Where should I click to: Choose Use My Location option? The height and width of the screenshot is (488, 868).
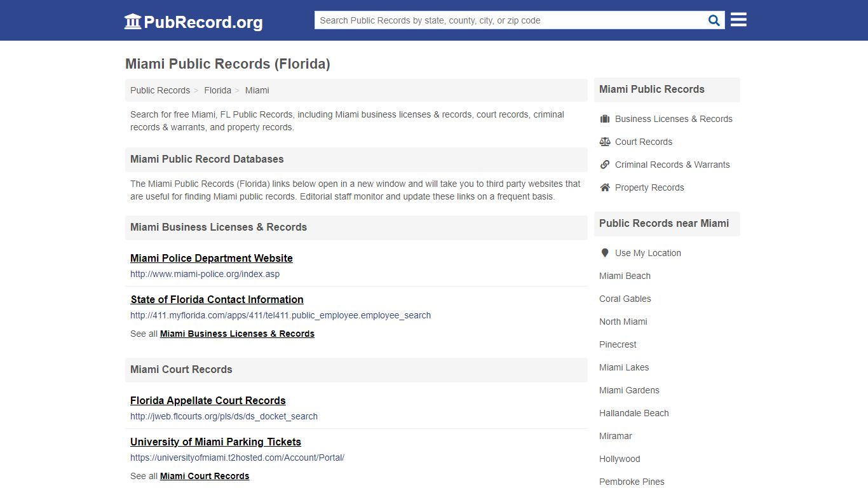[x=648, y=253]
